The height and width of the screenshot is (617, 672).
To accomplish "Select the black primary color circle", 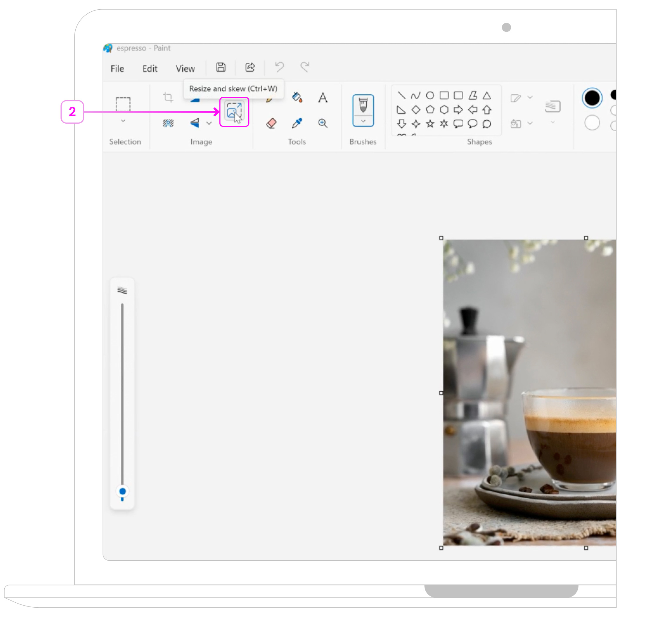I will pyautogui.click(x=592, y=98).
